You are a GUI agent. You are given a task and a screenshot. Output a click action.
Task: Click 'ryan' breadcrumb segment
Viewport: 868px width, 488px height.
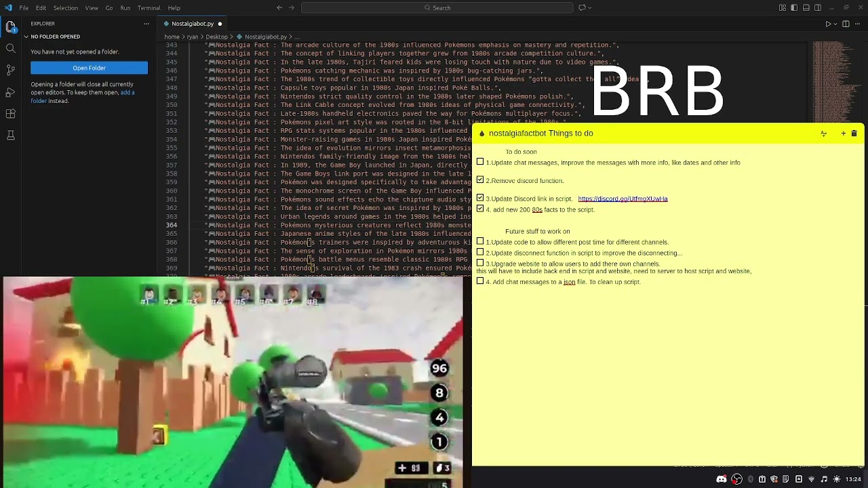(193, 37)
